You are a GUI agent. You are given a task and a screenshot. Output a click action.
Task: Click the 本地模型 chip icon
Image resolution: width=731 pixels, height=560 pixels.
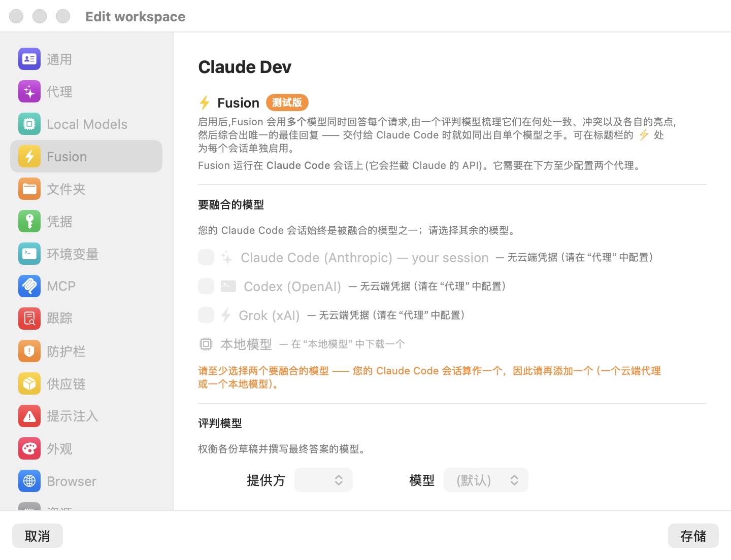click(206, 344)
